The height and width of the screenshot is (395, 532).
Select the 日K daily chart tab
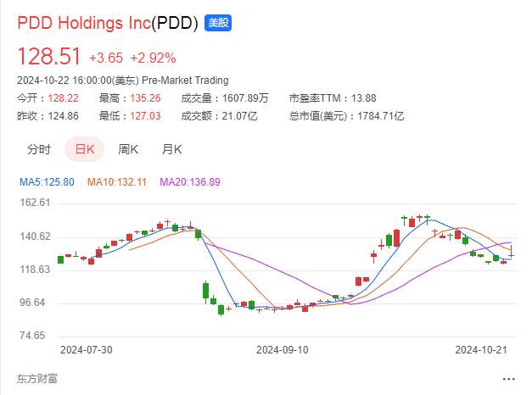pos(85,149)
